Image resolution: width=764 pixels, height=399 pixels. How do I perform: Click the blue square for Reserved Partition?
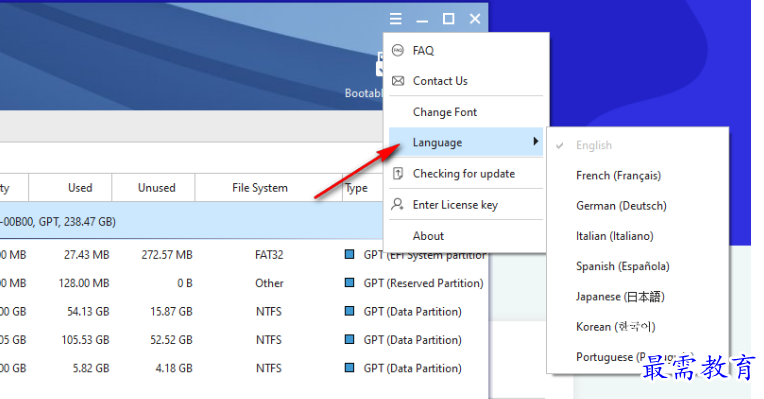(x=349, y=283)
